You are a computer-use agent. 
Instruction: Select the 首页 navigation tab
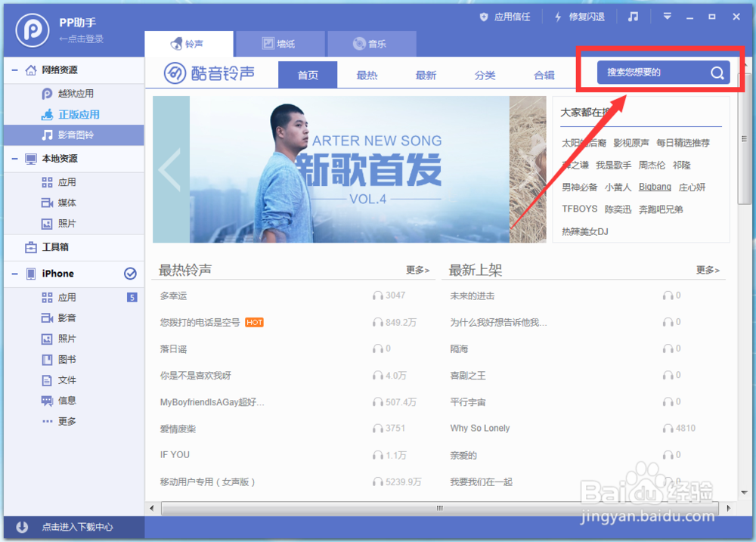coord(308,75)
